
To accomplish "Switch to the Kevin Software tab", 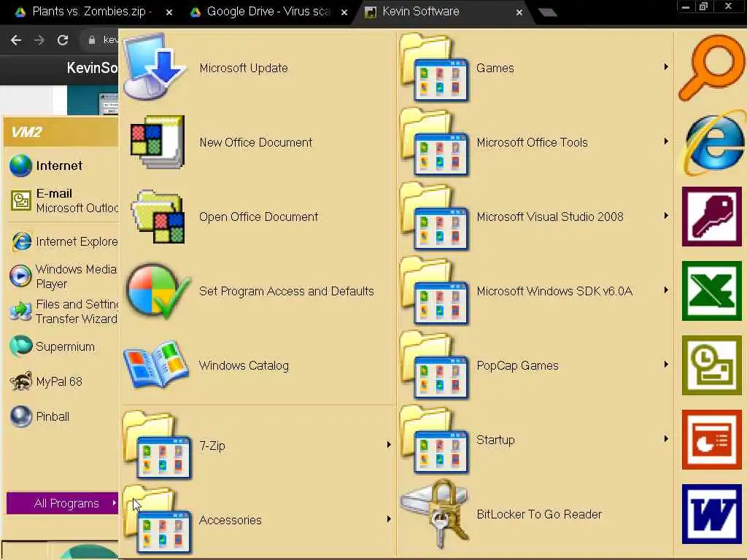I will [441, 12].
